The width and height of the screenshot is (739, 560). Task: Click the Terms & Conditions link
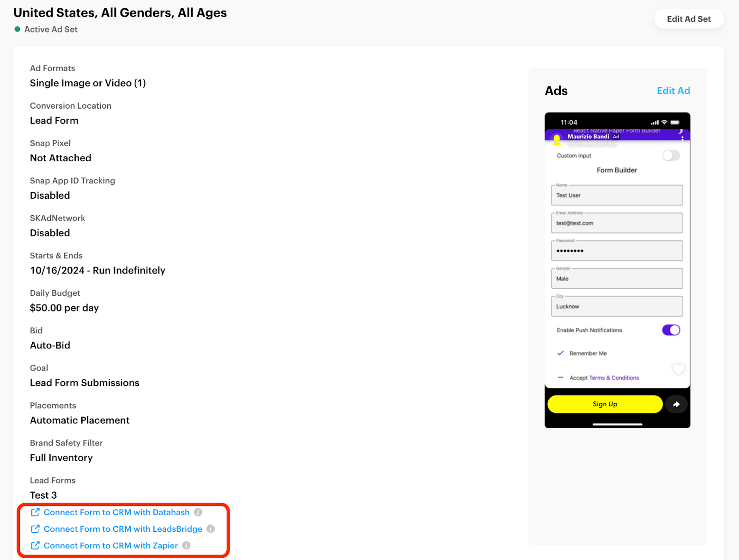(x=614, y=377)
